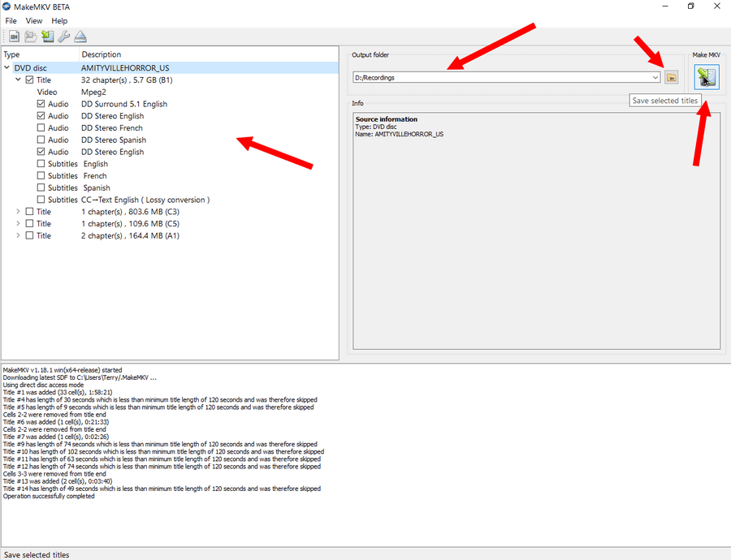Open preferences wrench icon
This screenshot has height=560, width=731.
[64, 37]
